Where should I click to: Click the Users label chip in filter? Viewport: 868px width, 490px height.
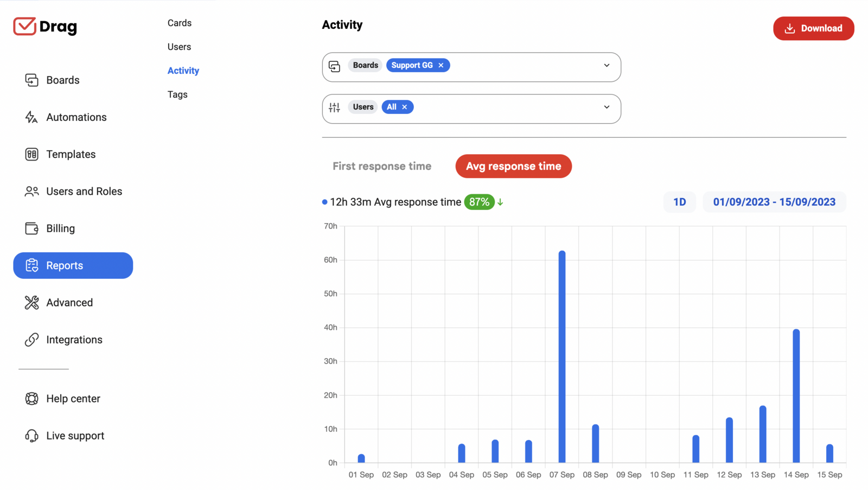pos(363,107)
